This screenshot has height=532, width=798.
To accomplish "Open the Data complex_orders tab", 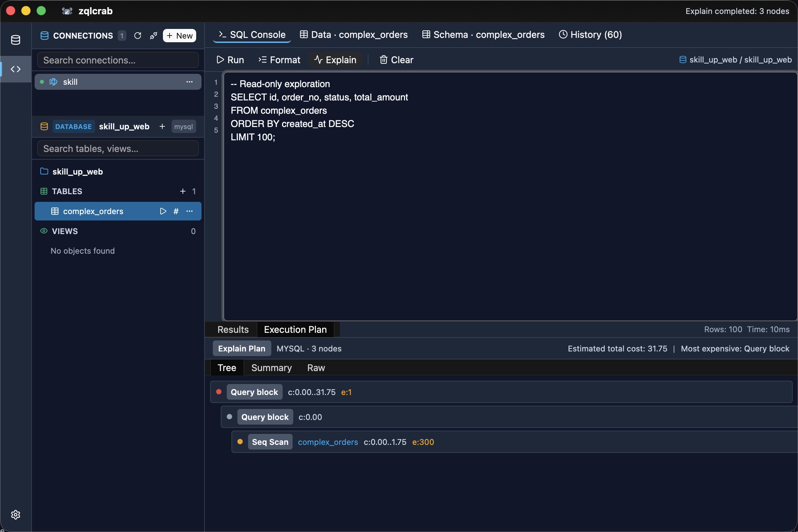I will (x=354, y=35).
